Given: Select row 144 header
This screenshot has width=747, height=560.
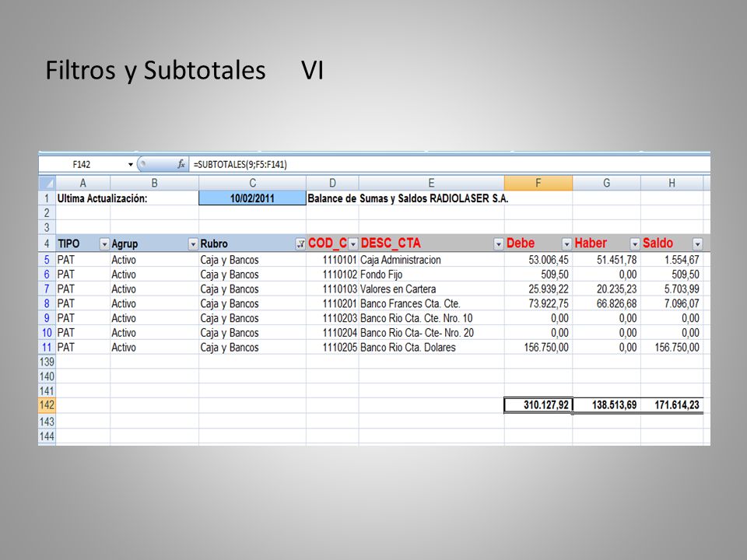Looking at the screenshot, I should [x=47, y=436].
